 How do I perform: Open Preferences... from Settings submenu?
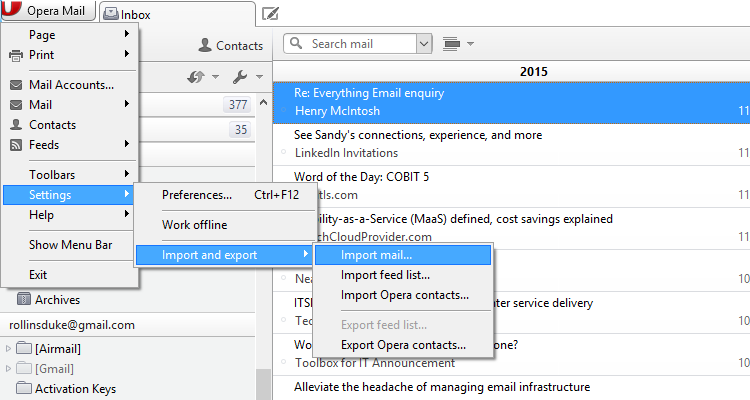[197, 195]
